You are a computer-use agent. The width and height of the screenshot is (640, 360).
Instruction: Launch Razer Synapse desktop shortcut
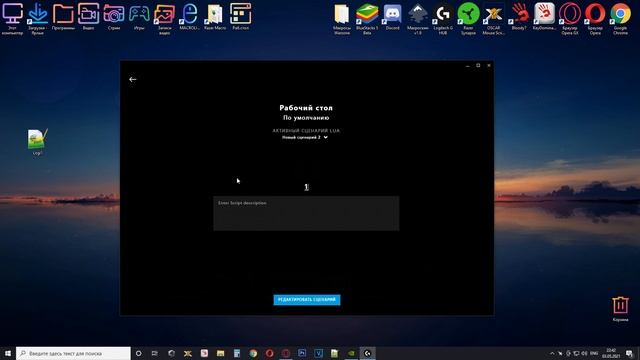tap(468, 18)
